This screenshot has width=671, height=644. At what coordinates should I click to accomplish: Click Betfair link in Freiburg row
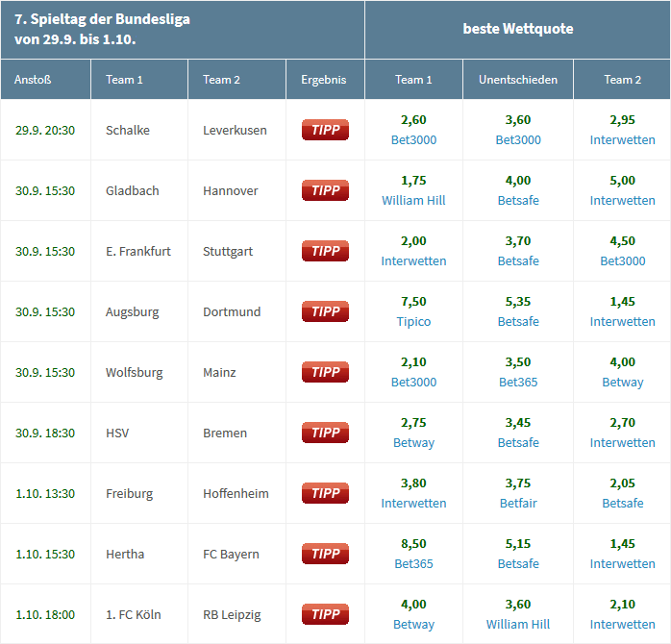(x=518, y=504)
